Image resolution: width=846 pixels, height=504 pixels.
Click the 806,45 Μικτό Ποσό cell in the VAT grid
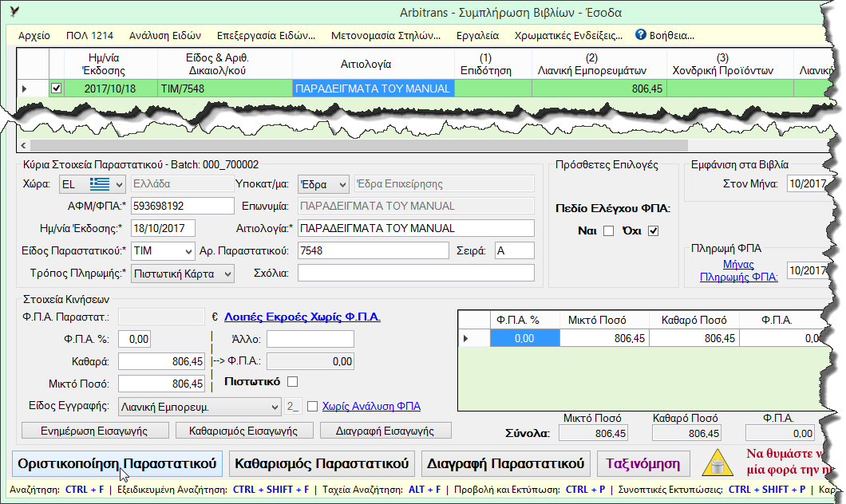605,338
